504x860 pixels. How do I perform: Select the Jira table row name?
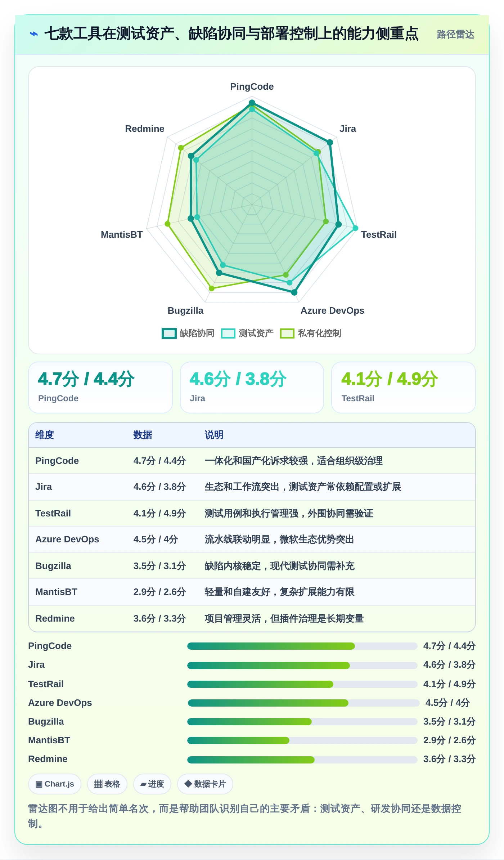coord(44,487)
